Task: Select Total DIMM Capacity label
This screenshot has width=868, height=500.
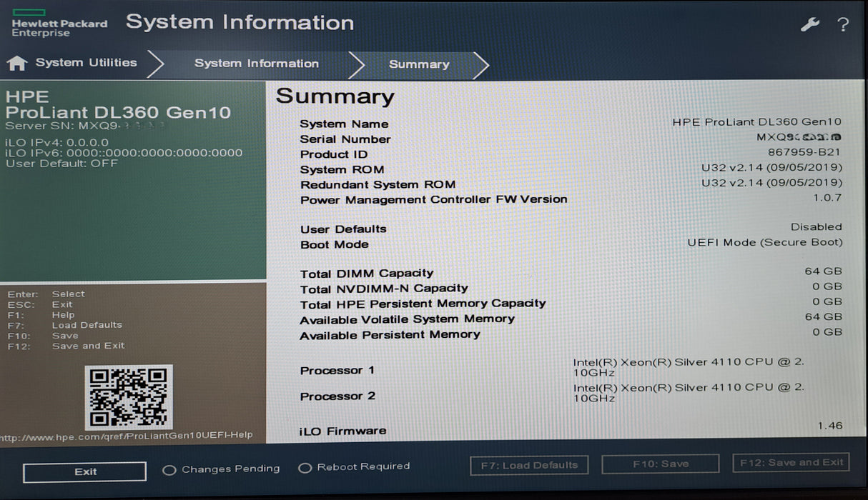Action: 367,274
